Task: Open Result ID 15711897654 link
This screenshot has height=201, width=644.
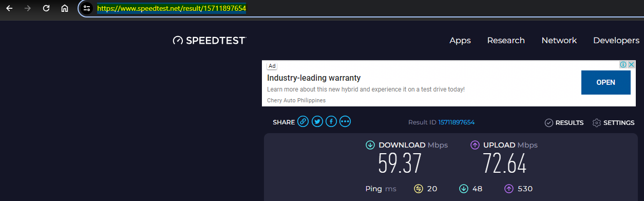Action: tap(457, 122)
